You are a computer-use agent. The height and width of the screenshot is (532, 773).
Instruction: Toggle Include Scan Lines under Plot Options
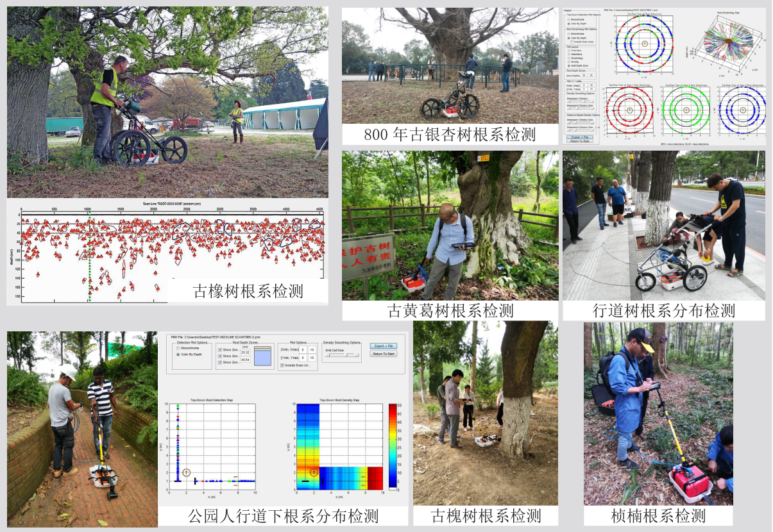click(282, 365)
